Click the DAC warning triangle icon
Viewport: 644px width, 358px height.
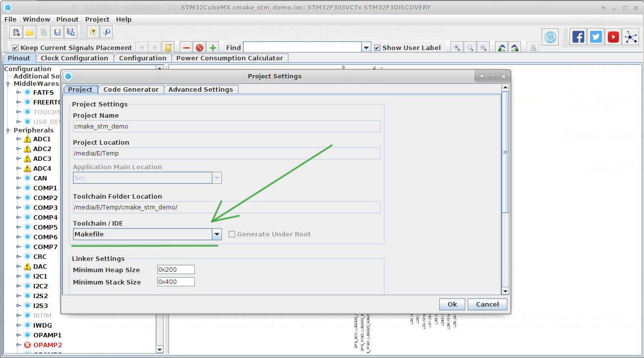pos(27,267)
